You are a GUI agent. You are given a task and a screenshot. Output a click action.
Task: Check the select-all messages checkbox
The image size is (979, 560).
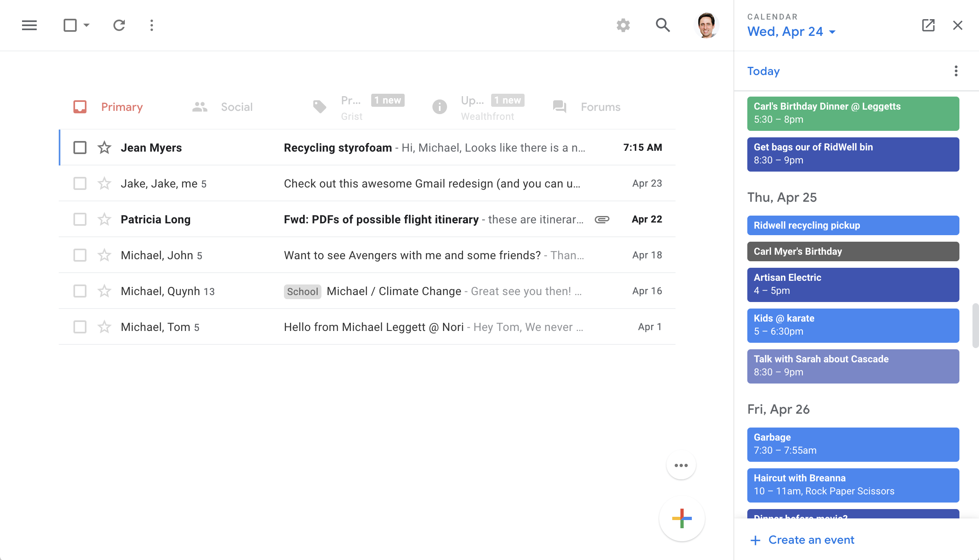[x=71, y=25]
